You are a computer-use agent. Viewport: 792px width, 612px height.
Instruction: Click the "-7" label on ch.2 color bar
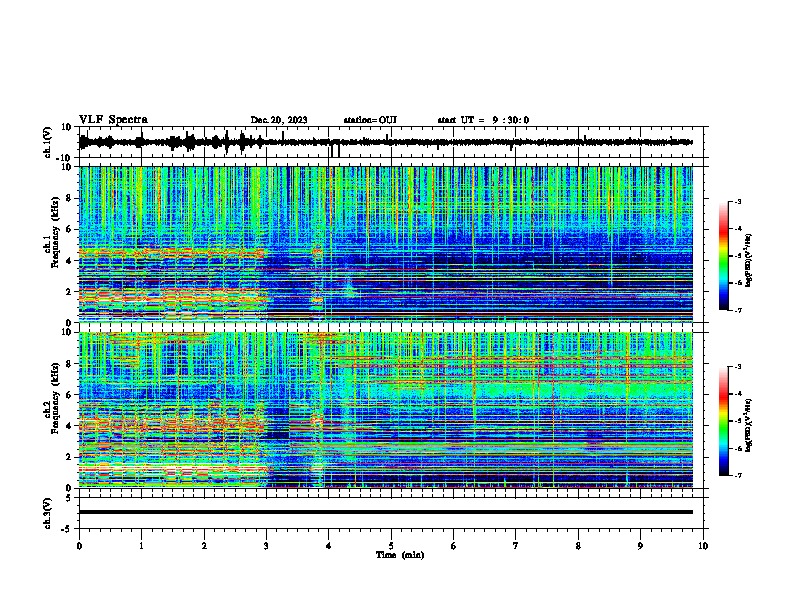738,476
